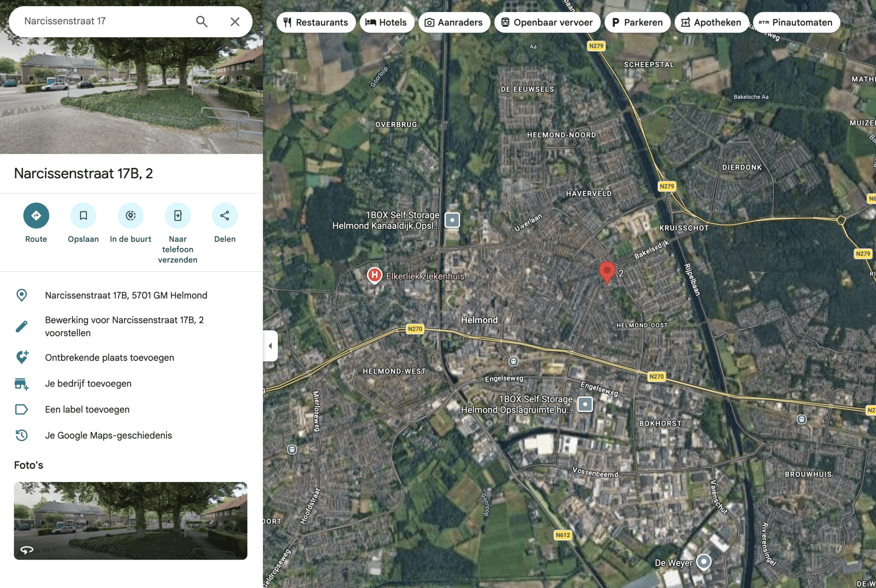This screenshot has height=588, width=876.
Task: Click the transit station icon near Mierloseweg
Action: (292, 449)
